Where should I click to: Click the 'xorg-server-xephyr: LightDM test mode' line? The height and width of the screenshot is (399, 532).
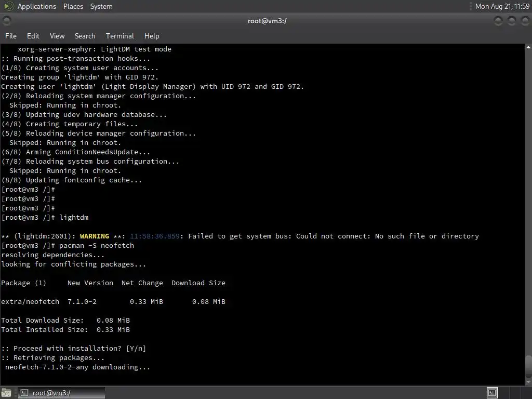click(95, 49)
